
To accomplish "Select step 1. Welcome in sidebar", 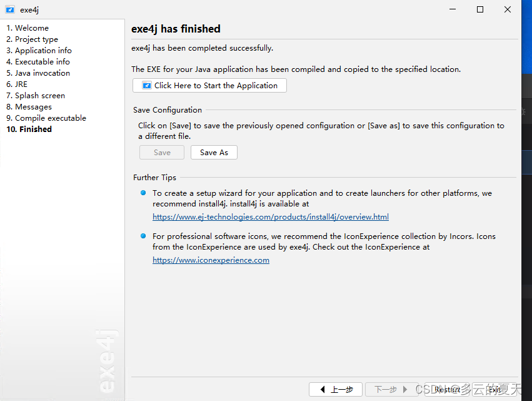I will pos(28,28).
